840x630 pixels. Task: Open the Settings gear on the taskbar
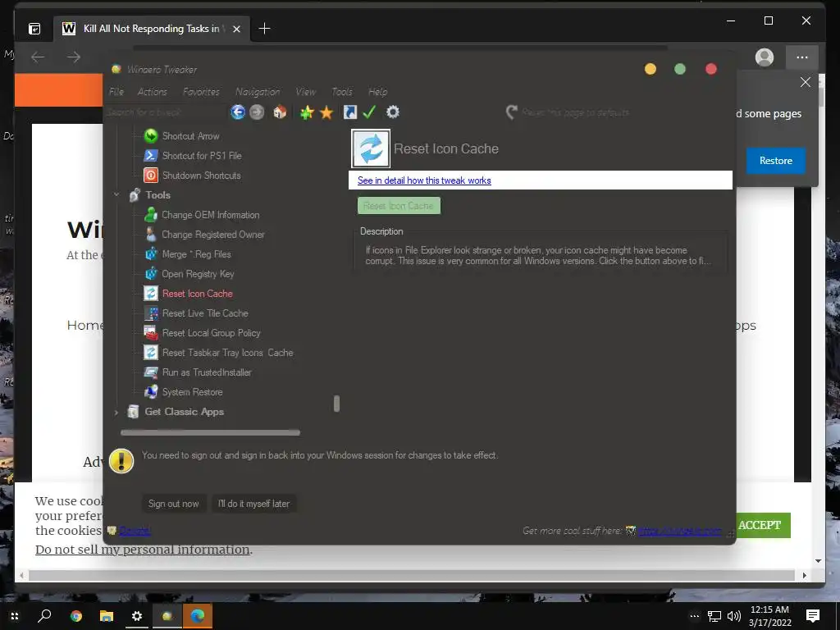[137, 616]
